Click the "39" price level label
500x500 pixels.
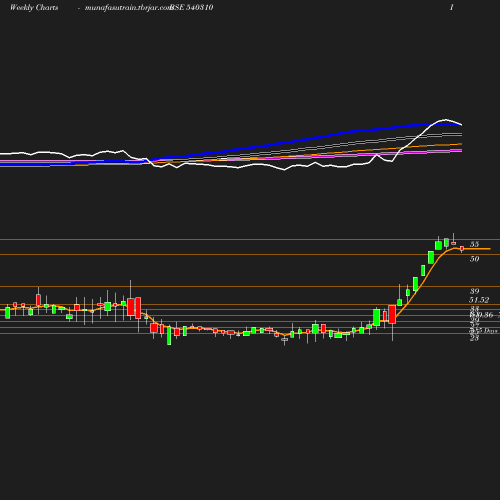pos(474,291)
